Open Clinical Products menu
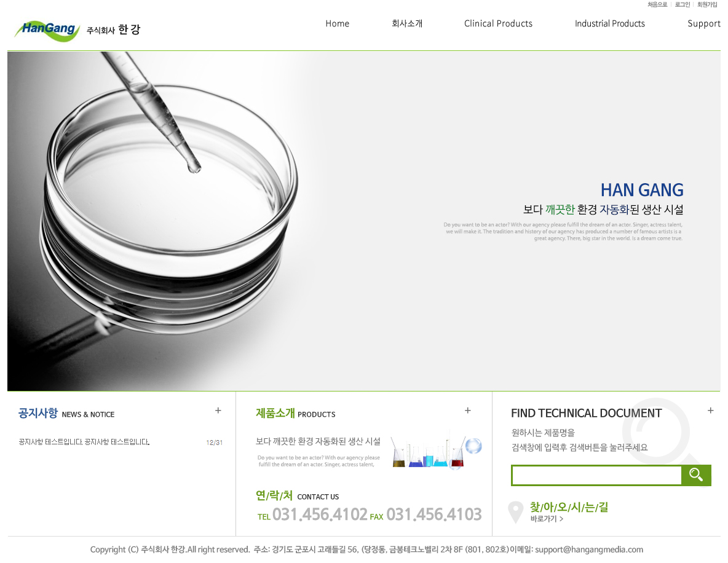Viewport: 728px width, 563px height. point(498,24)
